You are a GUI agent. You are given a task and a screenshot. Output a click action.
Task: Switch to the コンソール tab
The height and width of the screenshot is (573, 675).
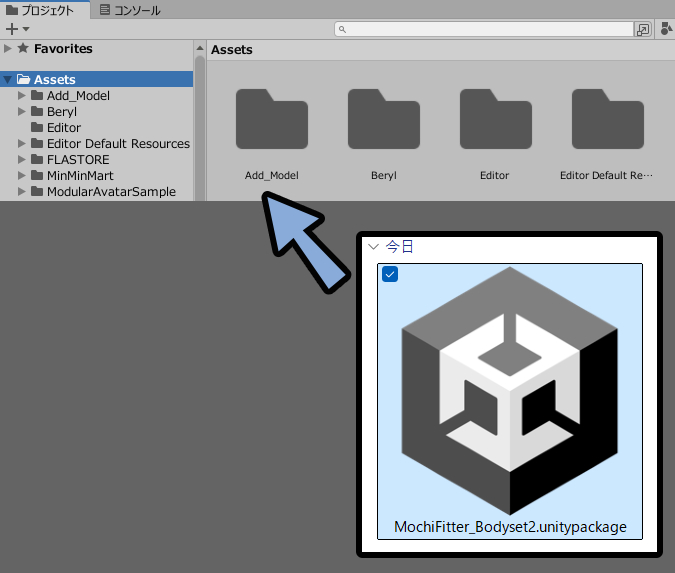coord(130,10)
